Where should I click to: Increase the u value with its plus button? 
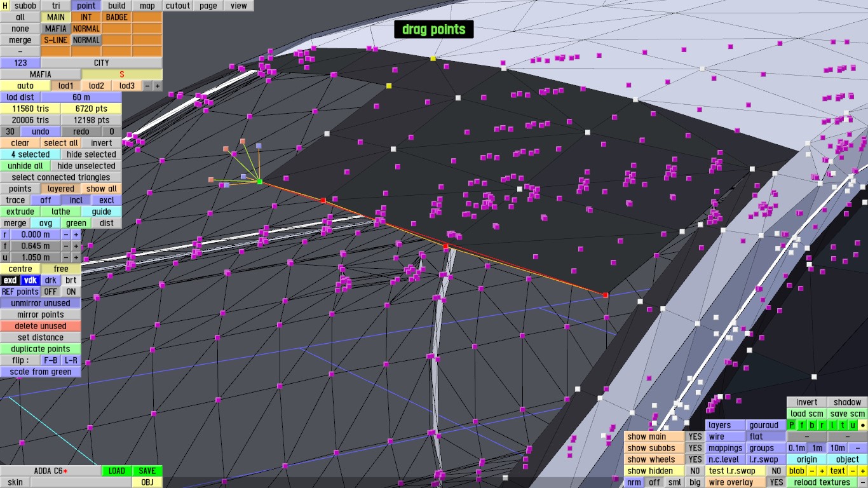coord(76,257)
